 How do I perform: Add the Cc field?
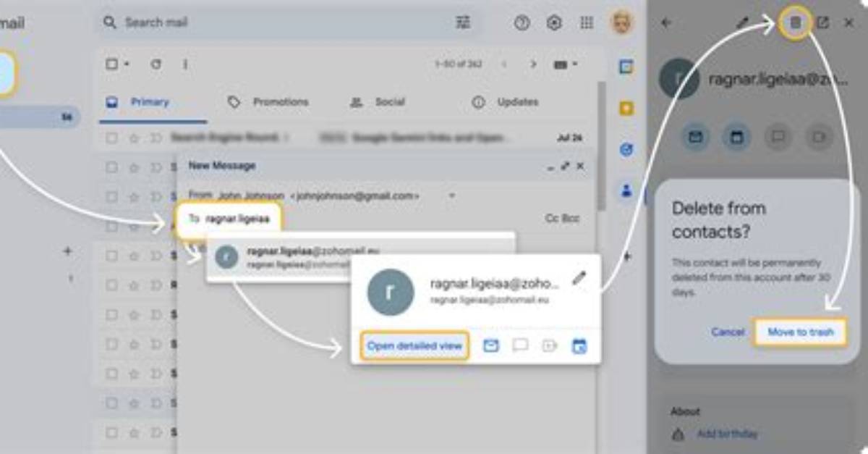tap(551, 218)
